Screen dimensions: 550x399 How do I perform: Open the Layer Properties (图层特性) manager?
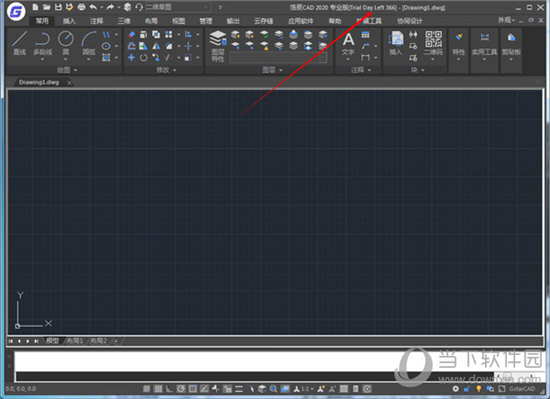coord(217,46)
